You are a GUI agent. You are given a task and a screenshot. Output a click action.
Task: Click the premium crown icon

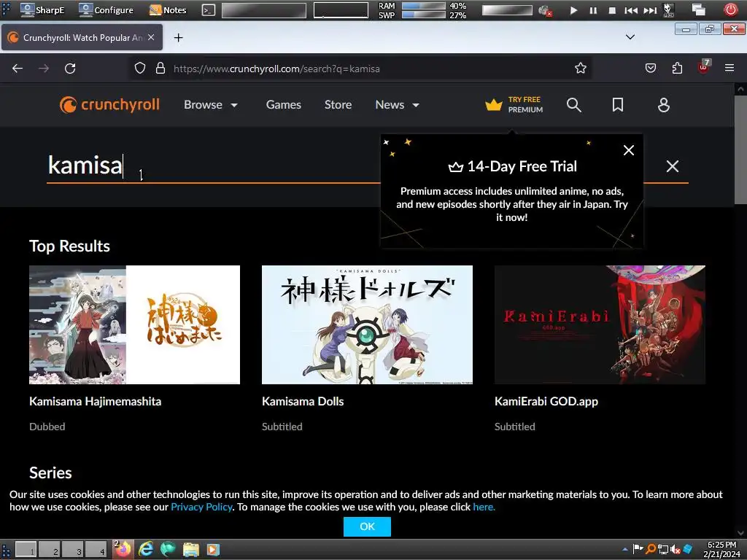click(494, 105)
